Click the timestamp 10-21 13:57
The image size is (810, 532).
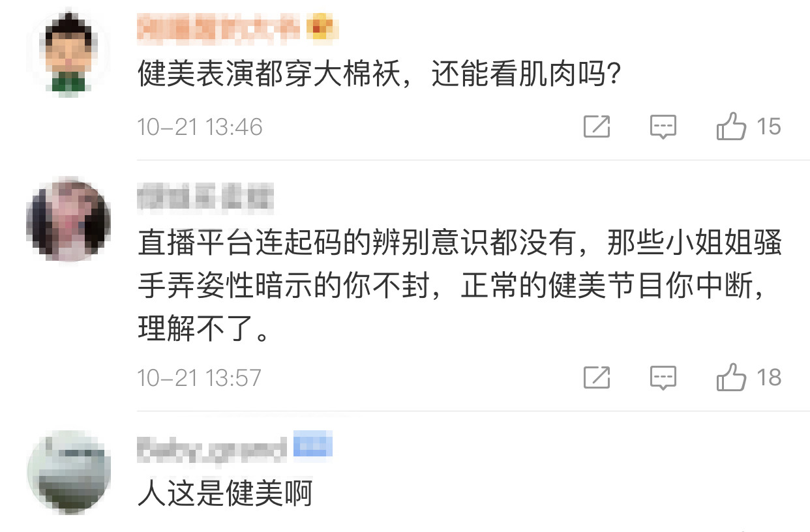(x=200, y=377)
